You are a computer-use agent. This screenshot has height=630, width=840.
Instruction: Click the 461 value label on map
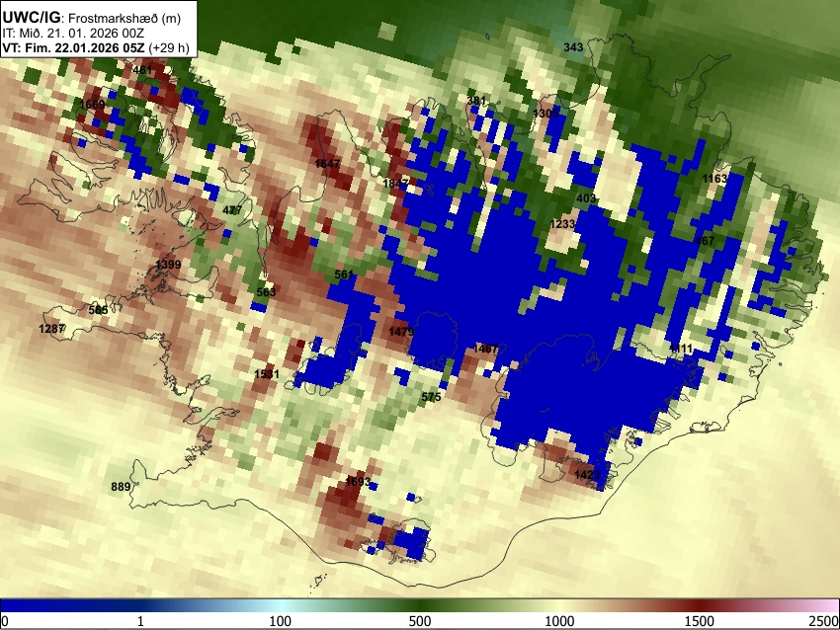[142, 70]
